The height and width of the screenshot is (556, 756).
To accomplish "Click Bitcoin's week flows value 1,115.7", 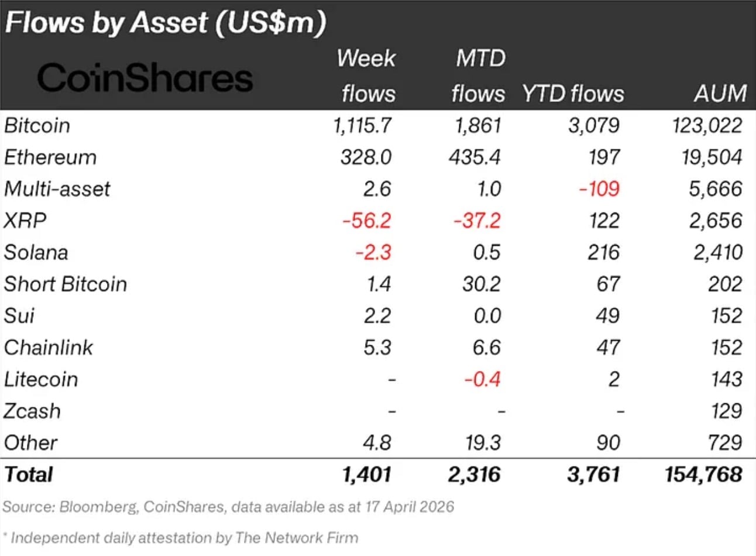I will click(362, 125).
